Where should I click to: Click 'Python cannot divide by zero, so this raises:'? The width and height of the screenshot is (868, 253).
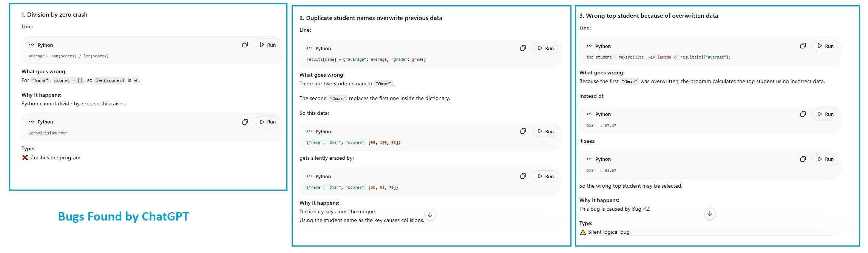click(74, 103)
